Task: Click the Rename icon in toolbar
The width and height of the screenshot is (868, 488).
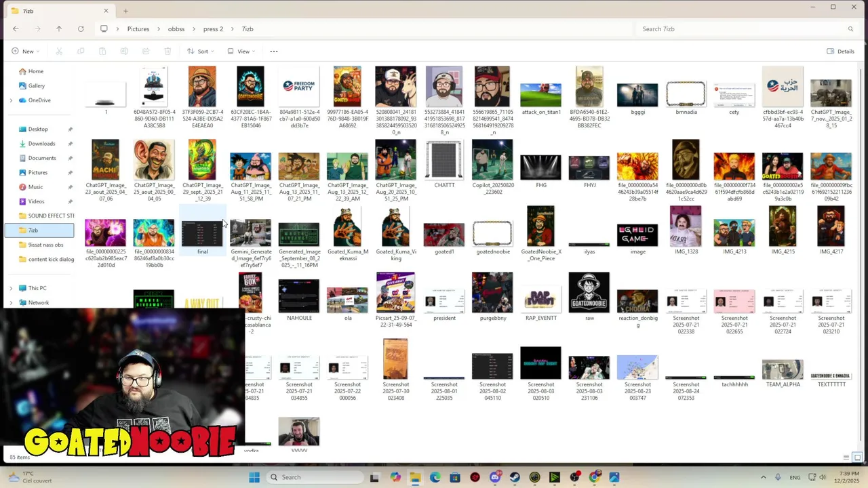Action: 124,52
